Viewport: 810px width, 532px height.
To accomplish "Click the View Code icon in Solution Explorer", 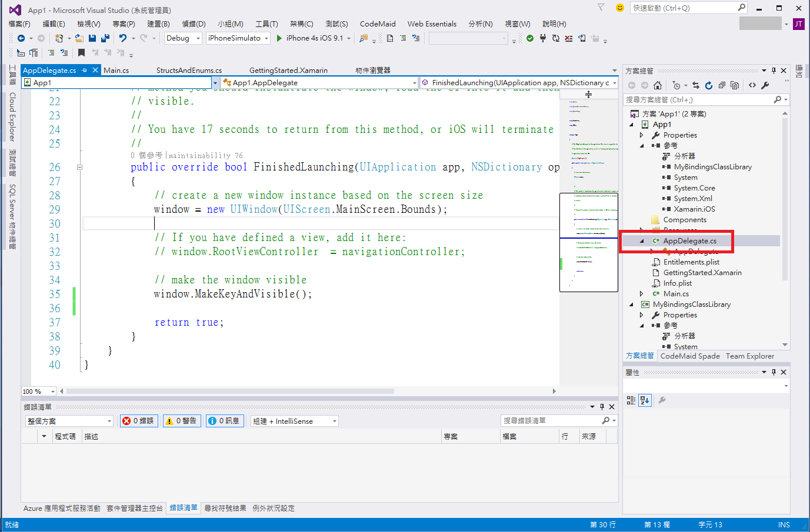I will tap(752, 85).
